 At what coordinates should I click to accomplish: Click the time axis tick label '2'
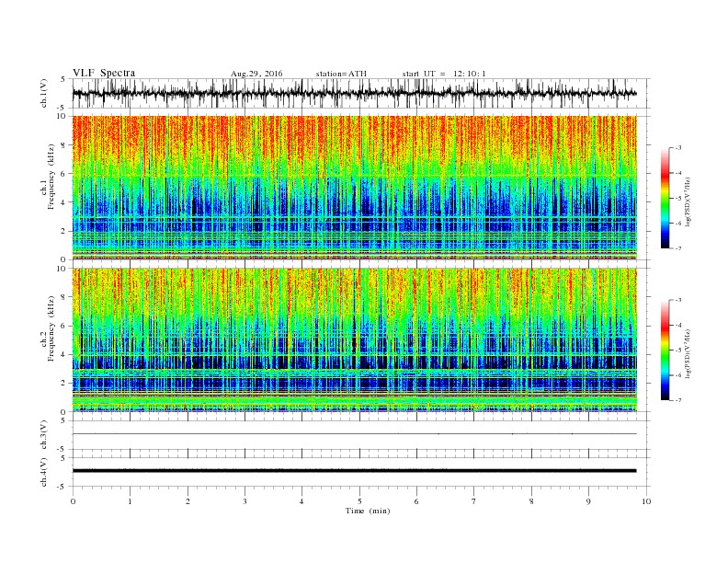[x=188, y=501]
